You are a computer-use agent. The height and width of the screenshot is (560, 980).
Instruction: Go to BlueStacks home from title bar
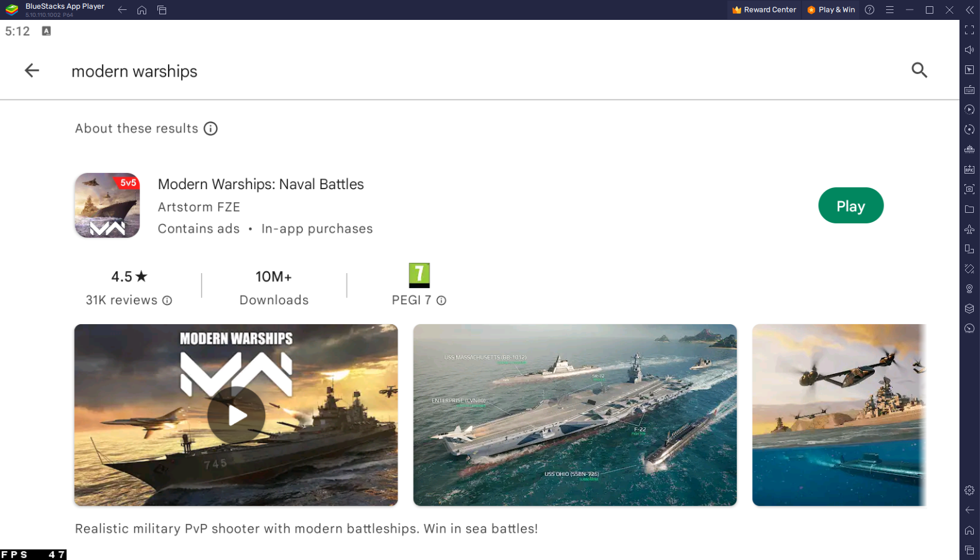click(142, 10)
